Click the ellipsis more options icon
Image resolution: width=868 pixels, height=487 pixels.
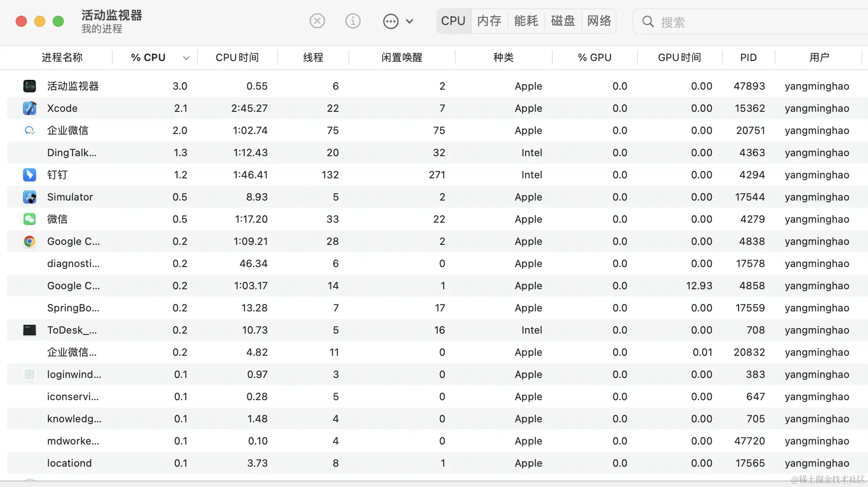pyautogui.click(x=391, y=21)
